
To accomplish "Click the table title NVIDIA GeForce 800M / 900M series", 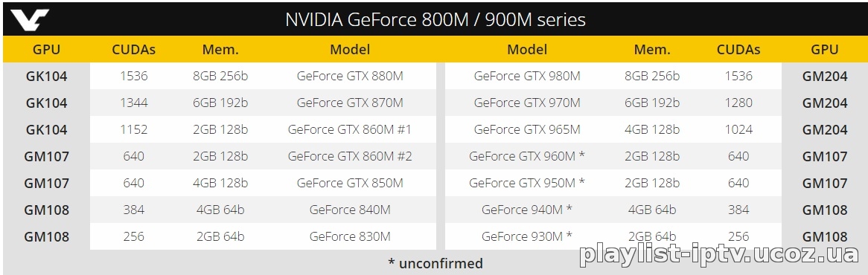I will (435, 19).
